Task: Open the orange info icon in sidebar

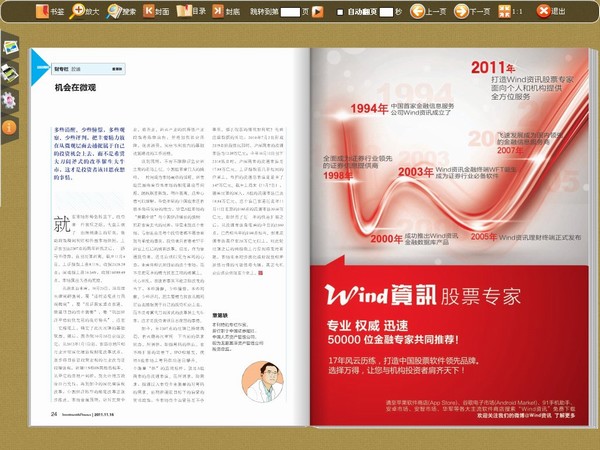Action: pyautogui.click(x=9, y=127)
